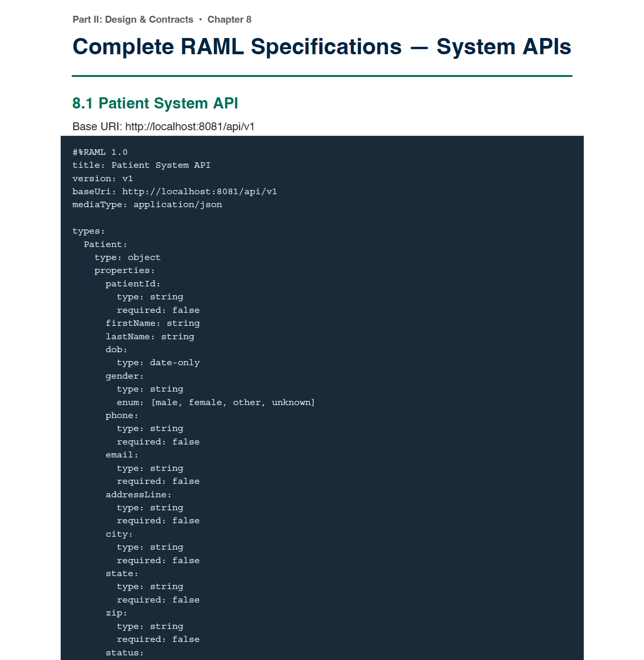
Task: Click the breadcrumb 'Part II: Design & Contracts'
Action: click(133, 19)
